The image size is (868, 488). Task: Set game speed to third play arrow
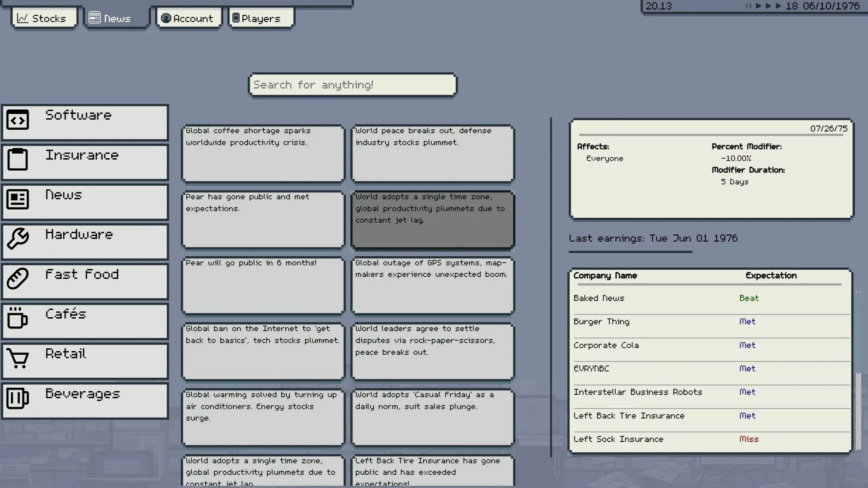coord(778,6)
